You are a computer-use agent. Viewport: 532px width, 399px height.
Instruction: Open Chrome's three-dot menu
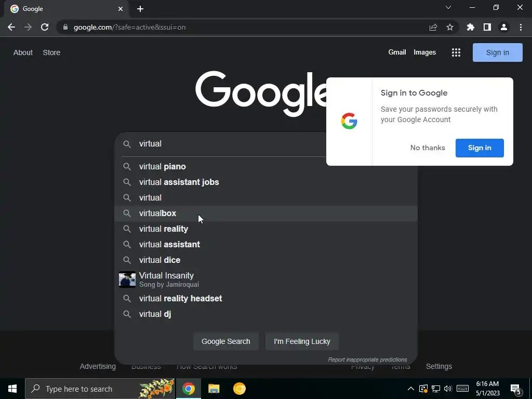pyautogui.click(x=521, y=27)
